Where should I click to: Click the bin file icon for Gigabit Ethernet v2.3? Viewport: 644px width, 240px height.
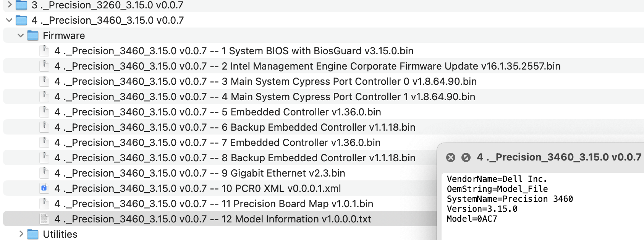(45, 173)
